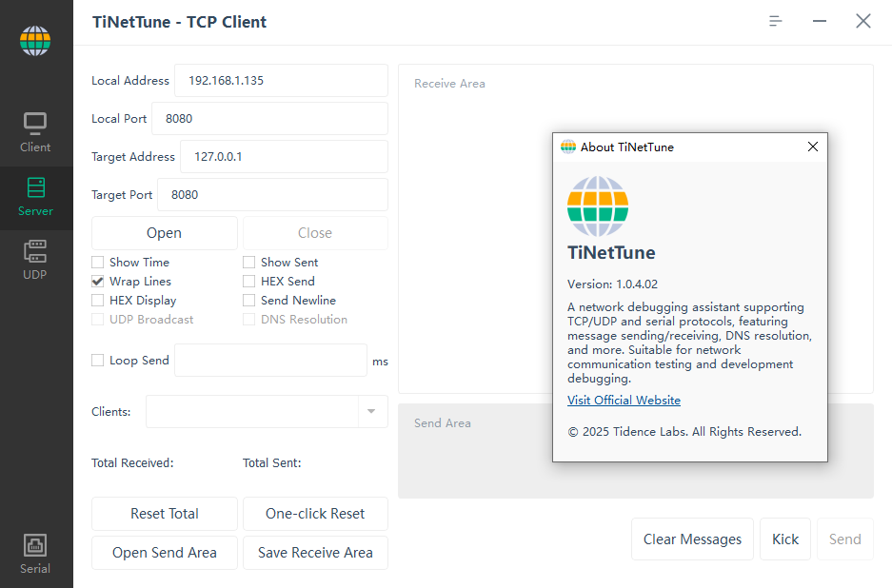This screenshot has width=892, height=588.
Task: Expand the Clients dropdown list
Action: (371, 411)
